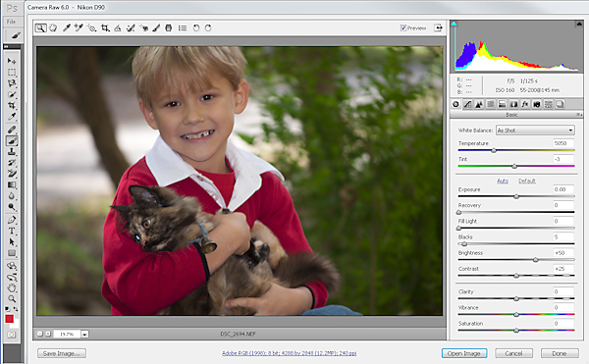Open the zoom level dropdown arrow
Image resolution: width=589 pixels, height=364 pixels.
click(84, 334)
